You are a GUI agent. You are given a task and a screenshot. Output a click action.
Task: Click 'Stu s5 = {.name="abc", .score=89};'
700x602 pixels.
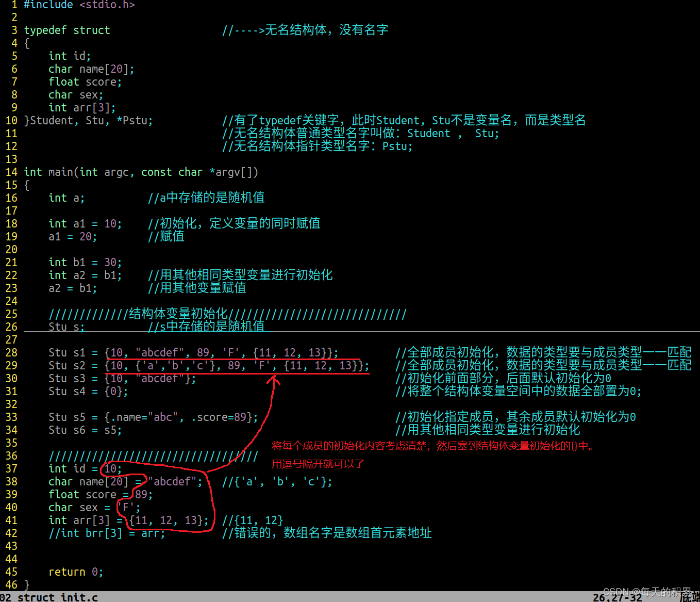click(153, 417)
